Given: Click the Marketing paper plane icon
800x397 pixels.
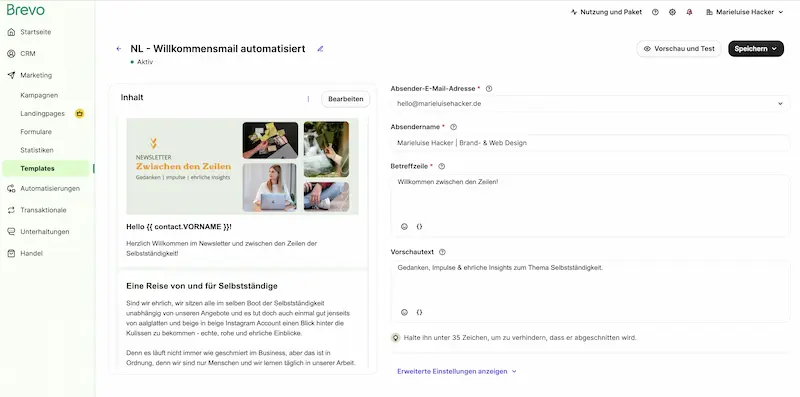Looking at the screenshot, I should (11, 75).
